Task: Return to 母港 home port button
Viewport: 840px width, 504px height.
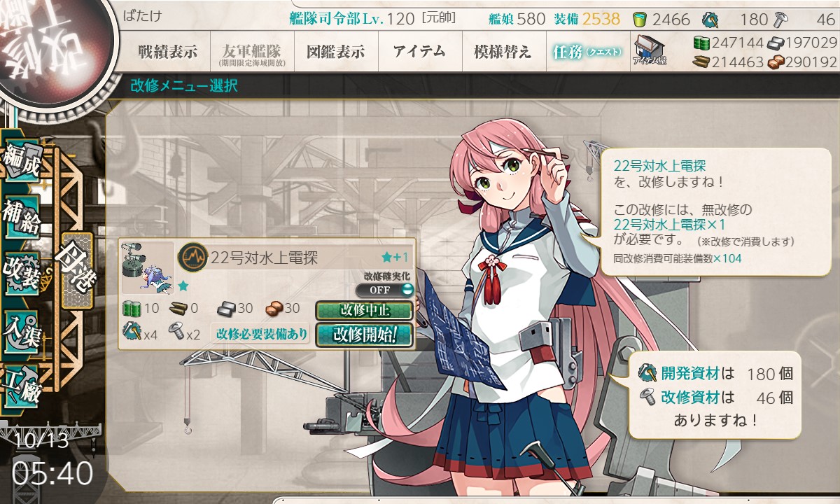Action: click(x=77, y=270)
